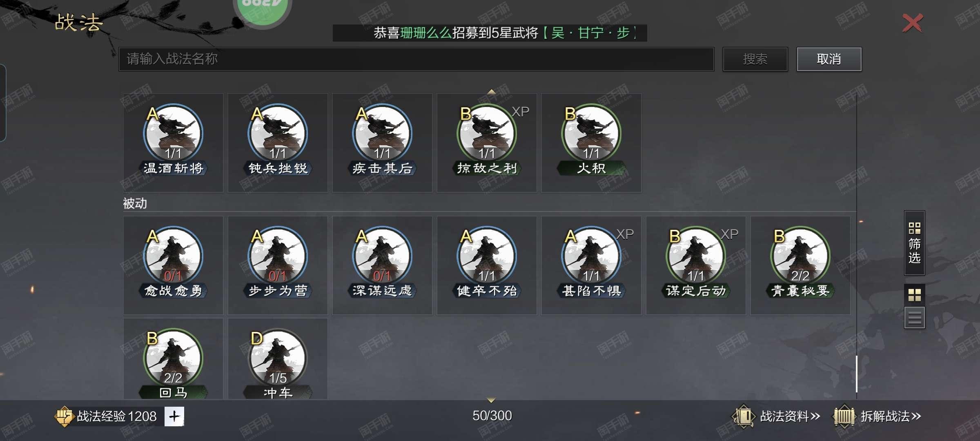This screenshot has width=980, height=441.
Task: Switch to list view layout
Action: coord(914,317)
